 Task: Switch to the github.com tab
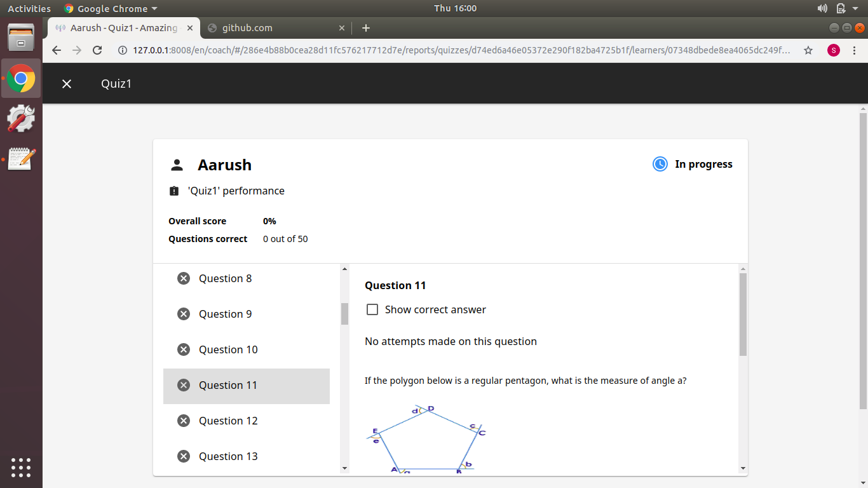pyautogui.click(x=277, y=28)
